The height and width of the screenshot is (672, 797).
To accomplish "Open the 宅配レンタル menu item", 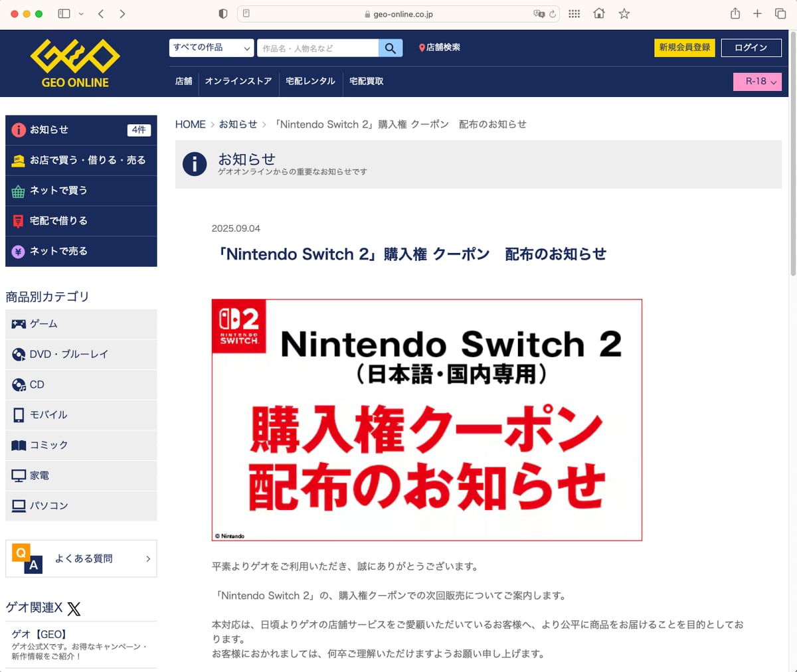I will [x=310, y=81].
